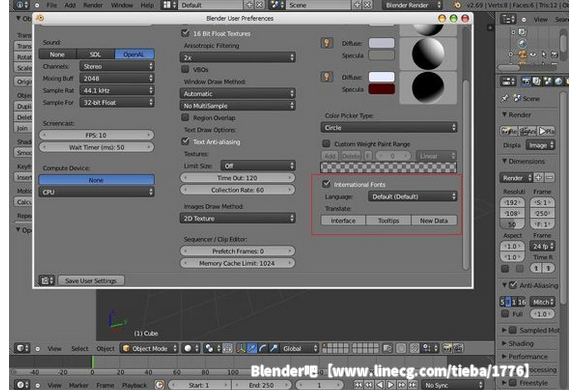This screenshot has width=569, height=390.
Task: Open the Window menu
Action: (122, 5)
